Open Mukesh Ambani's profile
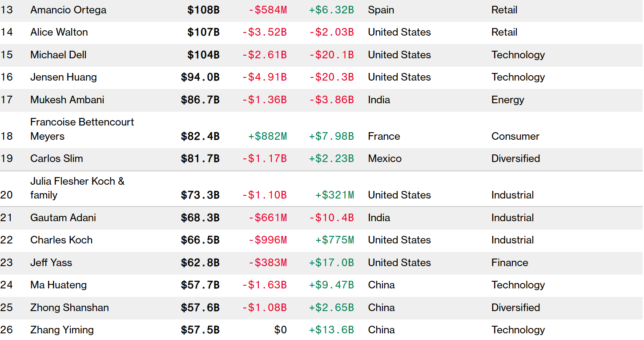This screenshot has height=340, width=644. click(x=67, y=100)
